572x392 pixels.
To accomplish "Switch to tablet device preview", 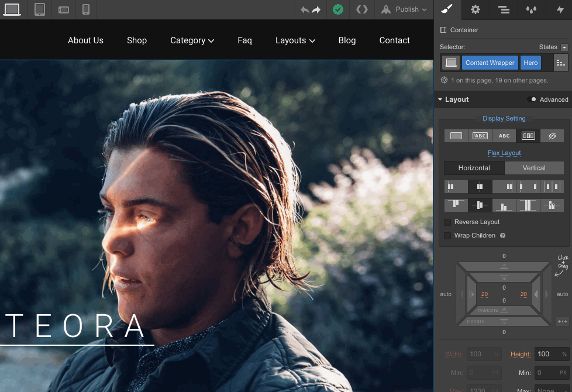I will 40,9.
